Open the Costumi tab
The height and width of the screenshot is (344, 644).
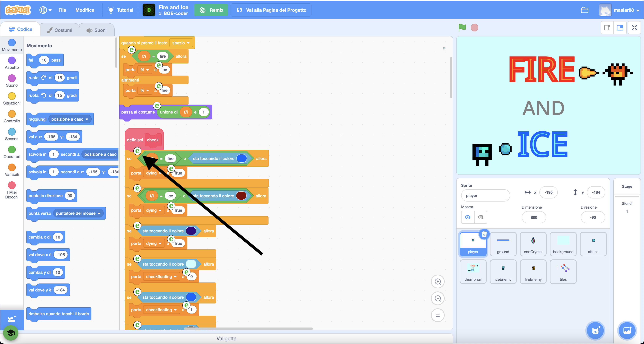60,30
